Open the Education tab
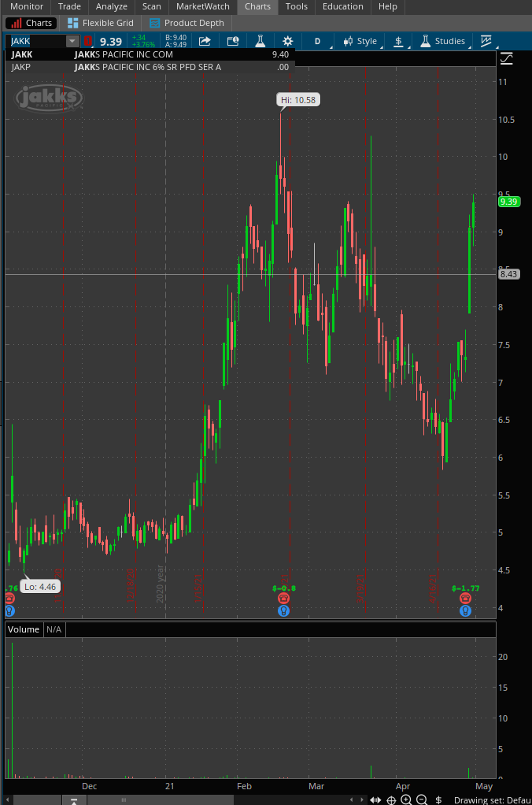The image size is (532, 805). click(342, 6)
